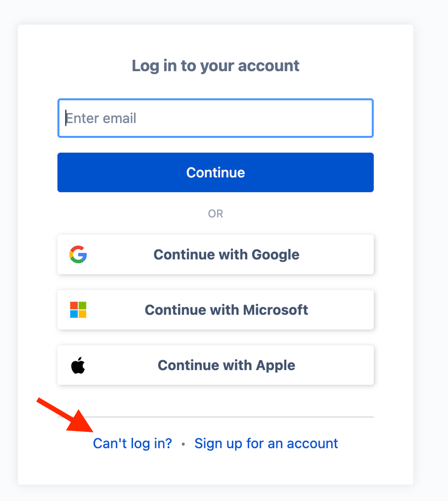Click the Google "G" logo icon
Image resolution: width=448 pixels, height=501 pixels.
click(78, 254)
